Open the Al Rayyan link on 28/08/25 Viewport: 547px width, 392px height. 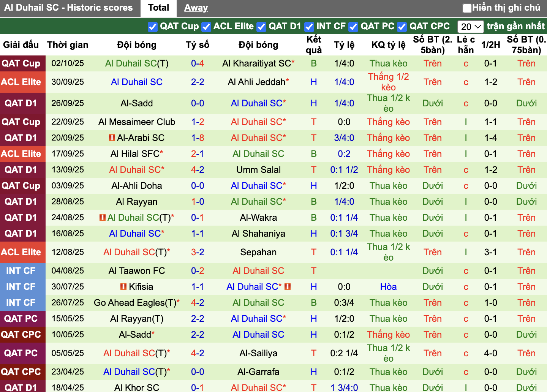(137, 202)
